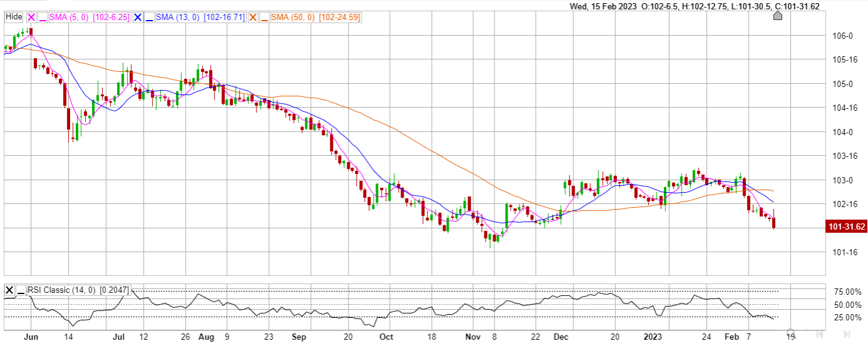Click the date and OHLC readout for 15 Feb 2023
This screenshot has height=346, width=868.
pos(695,6)
